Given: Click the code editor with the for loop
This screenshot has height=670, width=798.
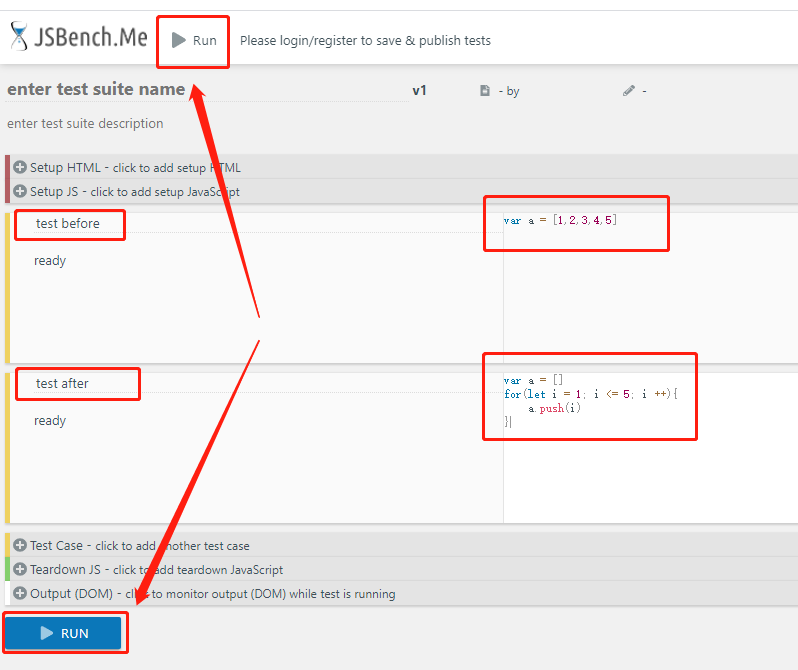Looking at the screenshot, I should coord(650,448).
